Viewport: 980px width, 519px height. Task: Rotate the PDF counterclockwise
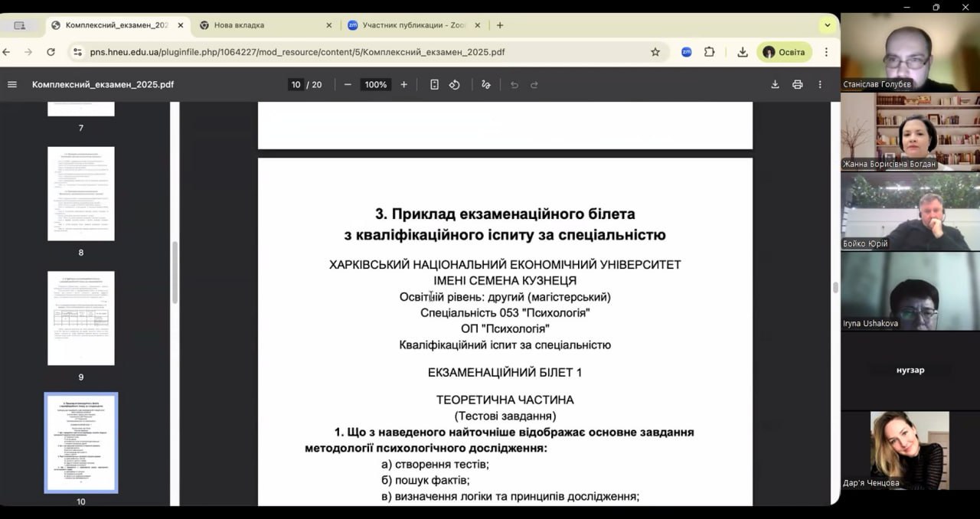pos(455,84)
